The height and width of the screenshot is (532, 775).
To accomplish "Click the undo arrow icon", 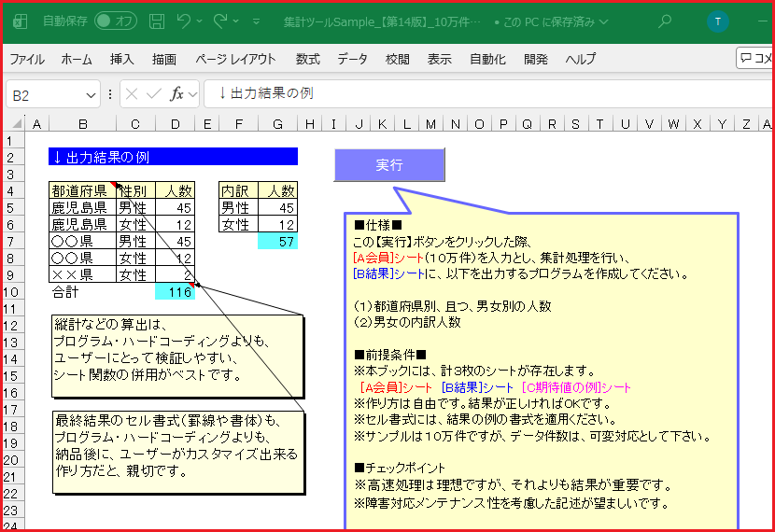I will 183,21.
